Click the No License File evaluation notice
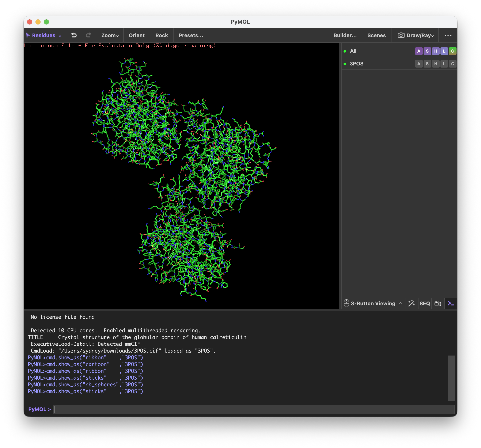Screen dimensions: 481x448 tap(120, 45)
